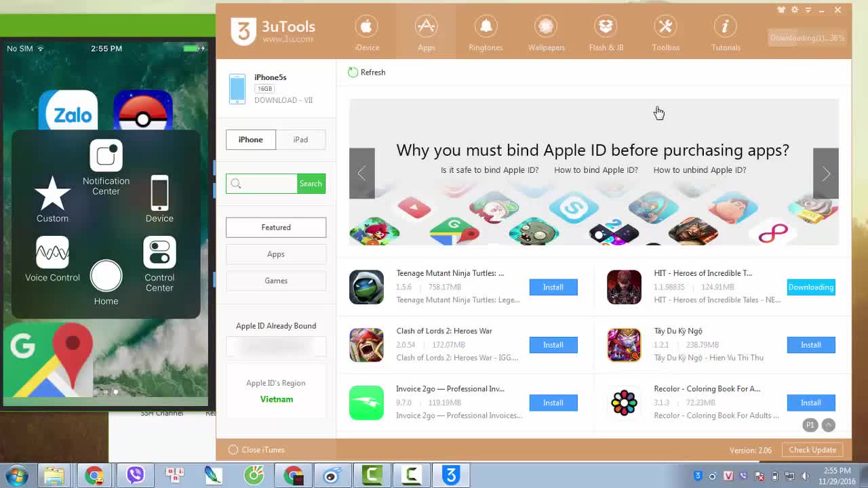Select the Games category
Viewport: 868px width, 488px height.
pyautogui.click(x=276, y=281)
